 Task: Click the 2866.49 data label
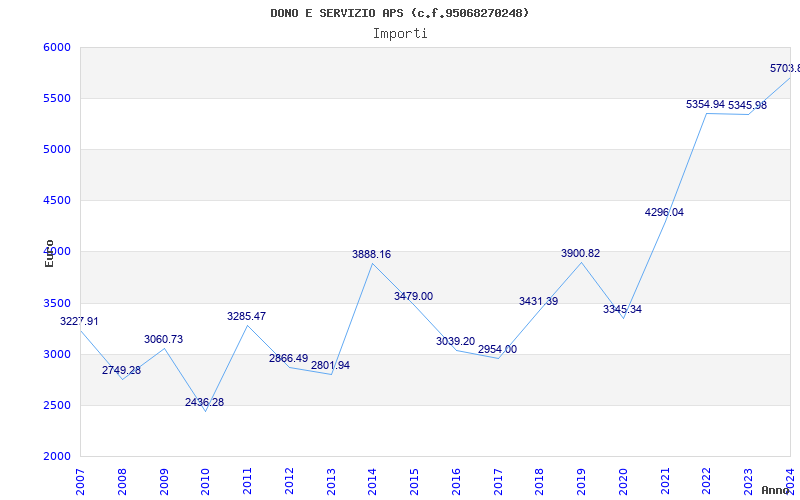[x=289, y=358]
